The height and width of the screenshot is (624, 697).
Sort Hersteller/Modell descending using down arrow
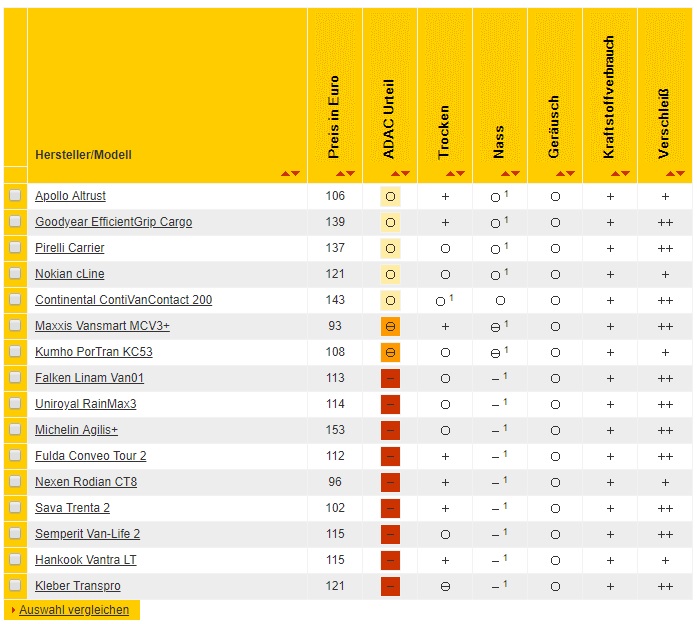click(x=296, y=173)
